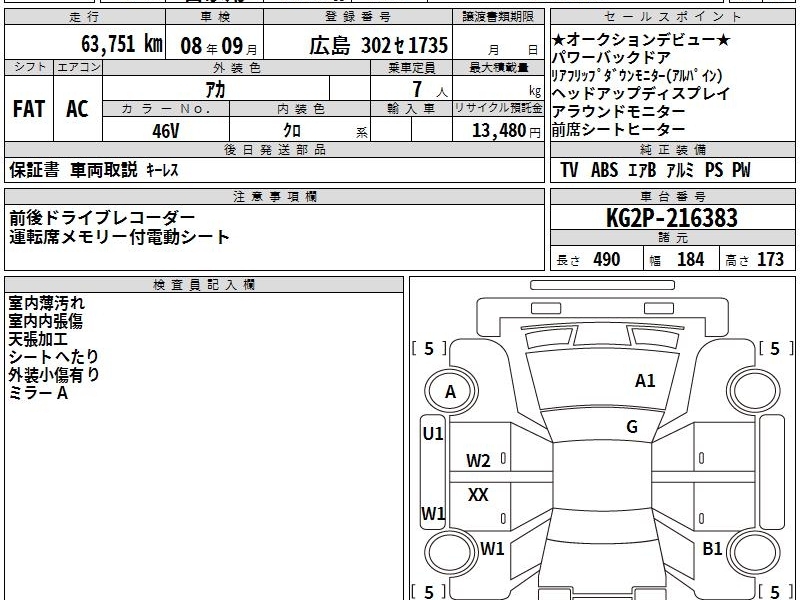The width and height of the screenshot is (800, 600).
Task: Select recycle deposit 13,480円
Action: coord(506,131)
